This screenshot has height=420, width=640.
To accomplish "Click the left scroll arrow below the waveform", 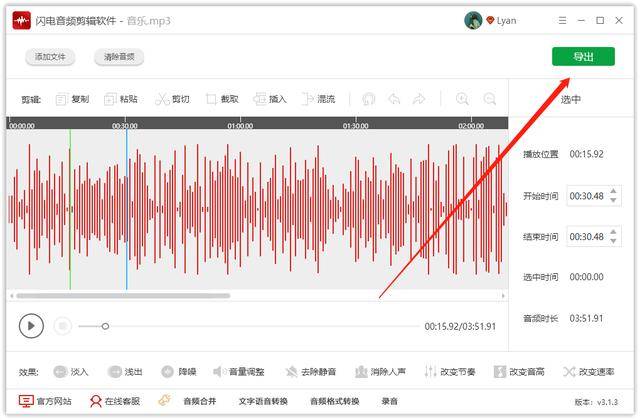I will click(x=12, y=296).
